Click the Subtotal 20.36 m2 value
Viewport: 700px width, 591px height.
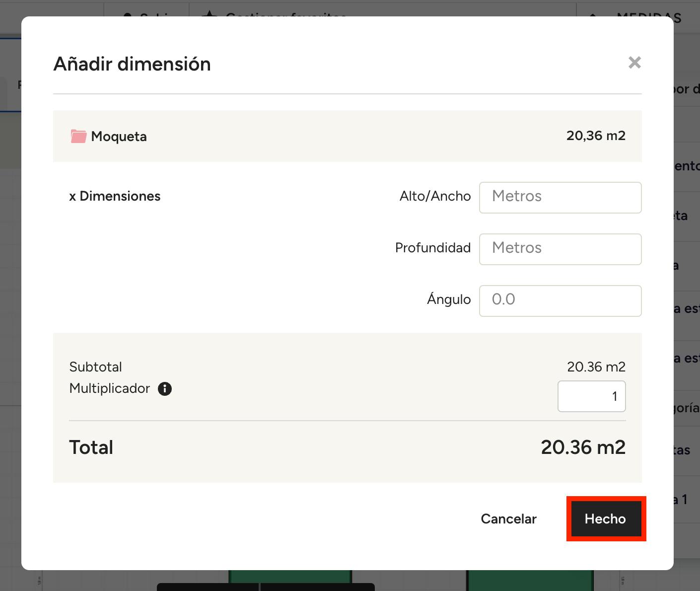(x=596, y=367)
